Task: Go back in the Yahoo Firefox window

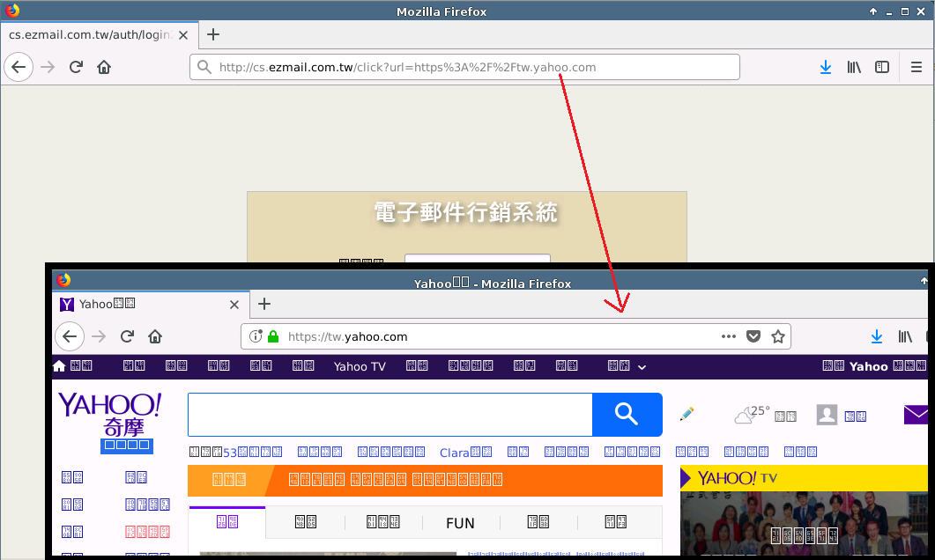Action: point(70,336)
